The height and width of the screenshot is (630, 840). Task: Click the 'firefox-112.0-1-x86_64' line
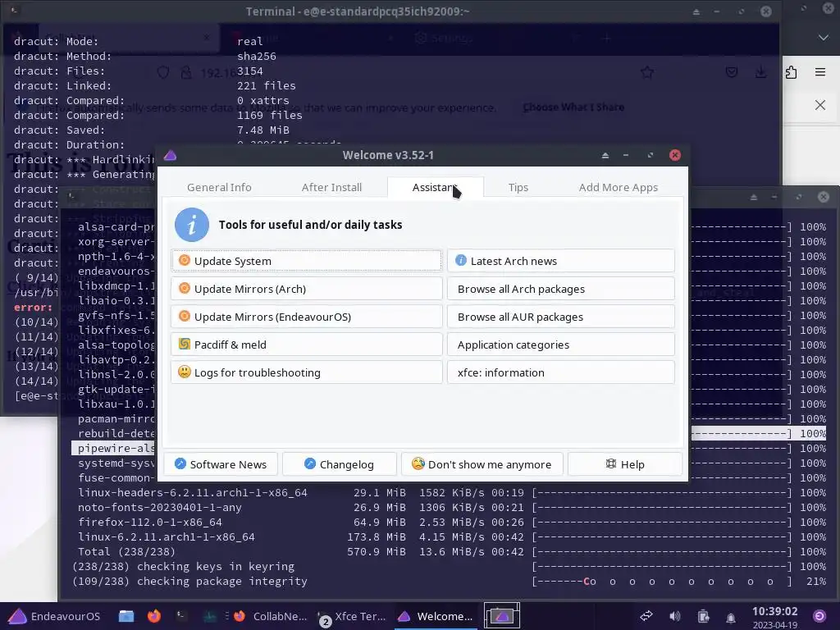point(150,522)
